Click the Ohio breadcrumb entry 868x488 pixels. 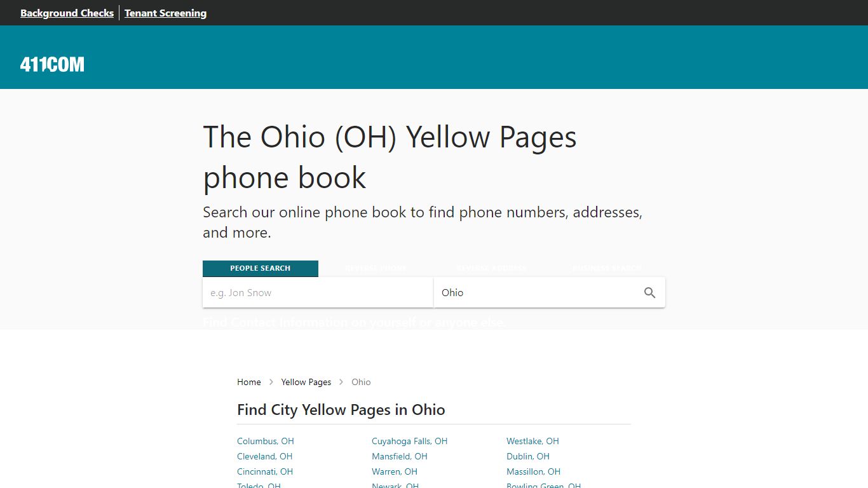[361, 382]
